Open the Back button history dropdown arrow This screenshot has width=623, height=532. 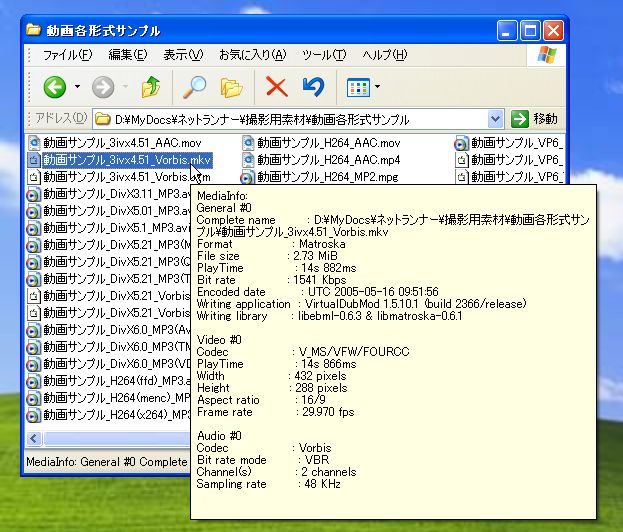click(x=77, y=86)
